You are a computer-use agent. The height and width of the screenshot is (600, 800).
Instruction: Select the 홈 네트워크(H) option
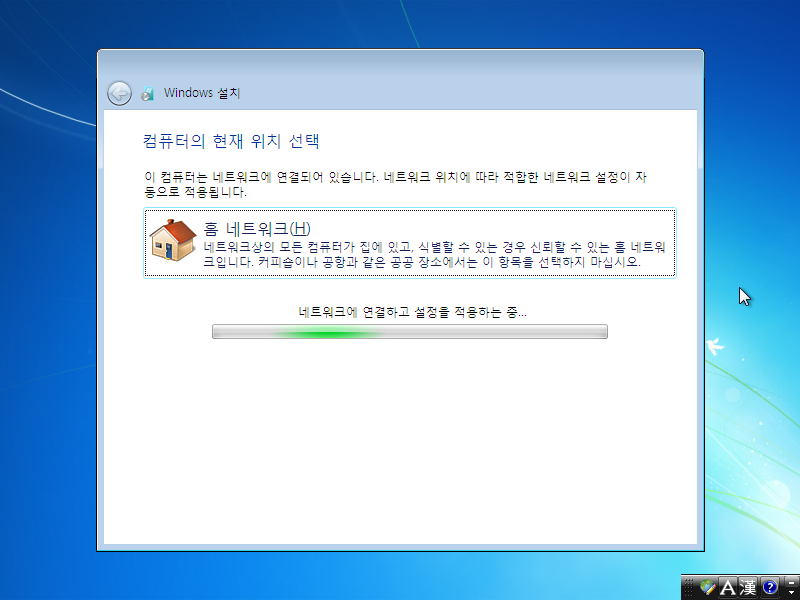click(410, 243)
